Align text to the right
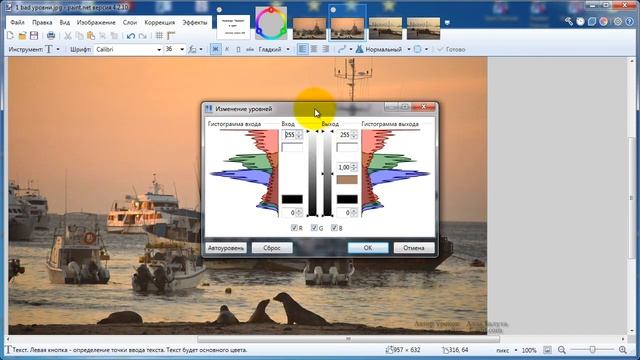The width and height of the screenshot is (640, 360). [x=325, y=49]
